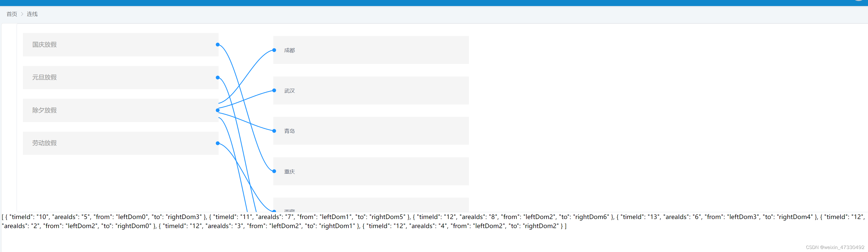The image size is (868, 252).
Task: Select the 劳动放假 left item
Action: [121, 143]
